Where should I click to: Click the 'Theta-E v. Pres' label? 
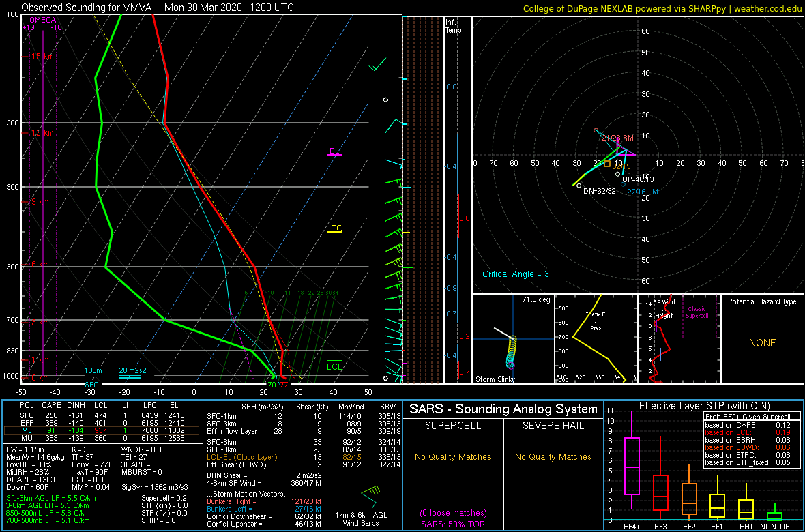(x=596, y=321)
